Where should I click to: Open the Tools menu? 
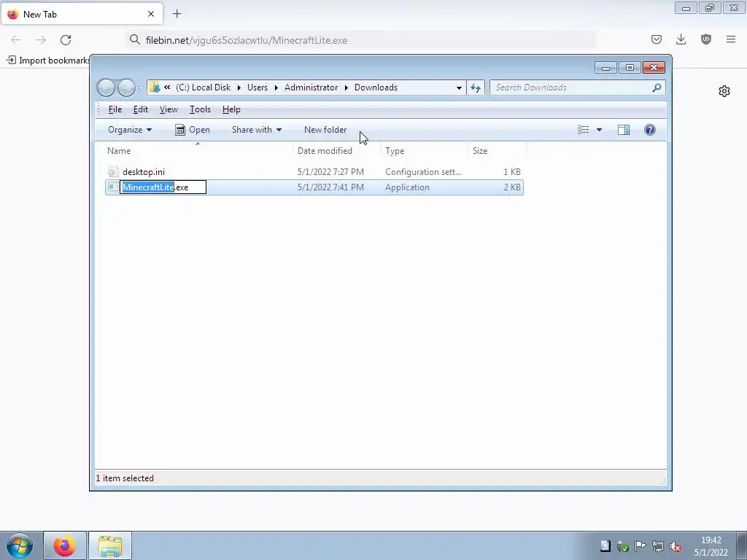pos(200,109)
